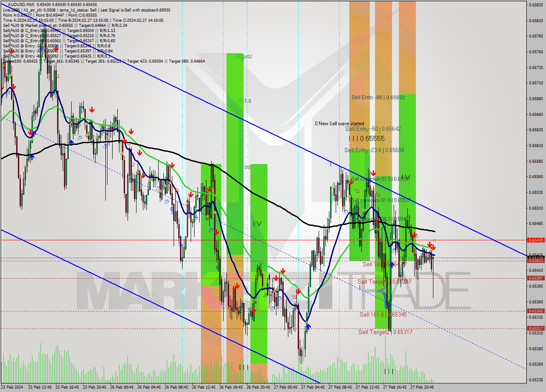Viewport: 546px width, 392px height.
Task: Click the 0.65360 price axis value
Action: point(536,302)
